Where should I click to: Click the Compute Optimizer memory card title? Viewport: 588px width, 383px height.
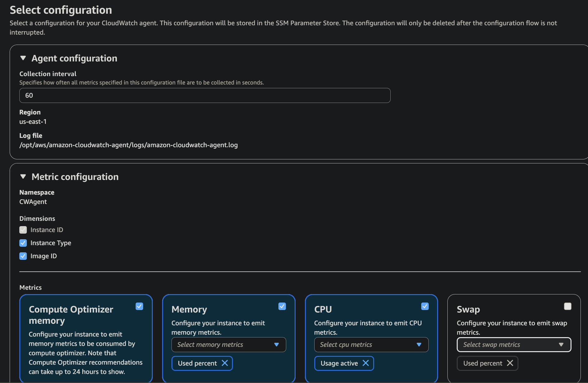point(71,315)
